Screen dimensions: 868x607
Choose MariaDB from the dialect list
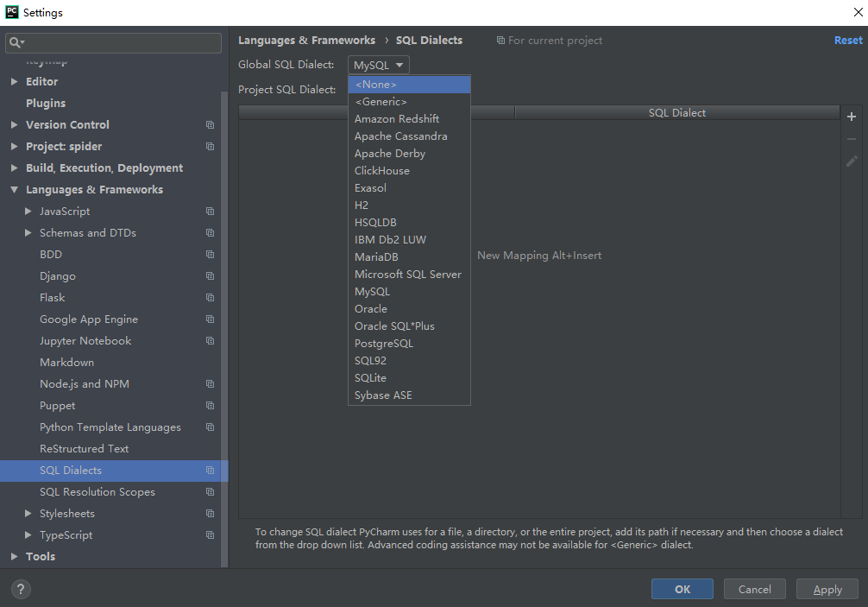click(x=409, y=257)
